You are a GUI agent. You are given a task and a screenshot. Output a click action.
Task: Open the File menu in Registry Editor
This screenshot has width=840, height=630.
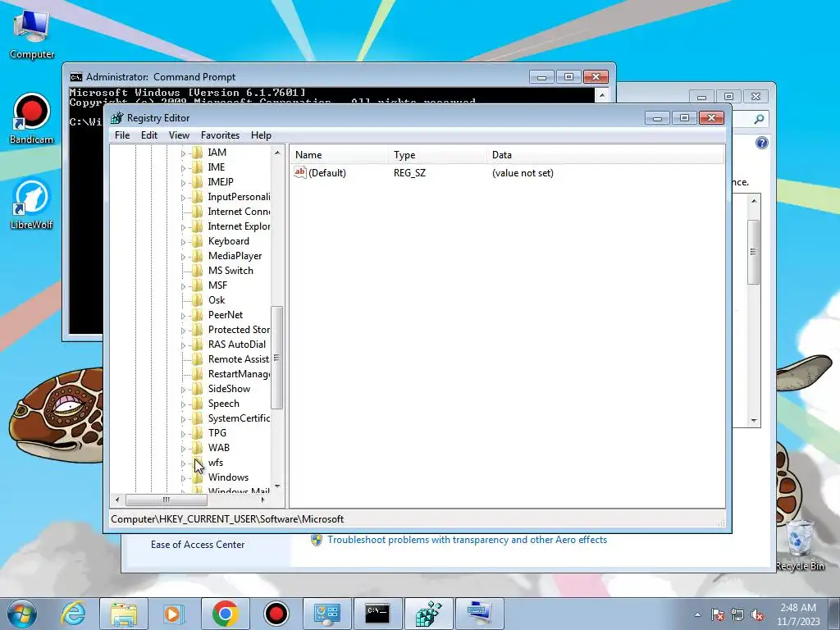point(122,135)
